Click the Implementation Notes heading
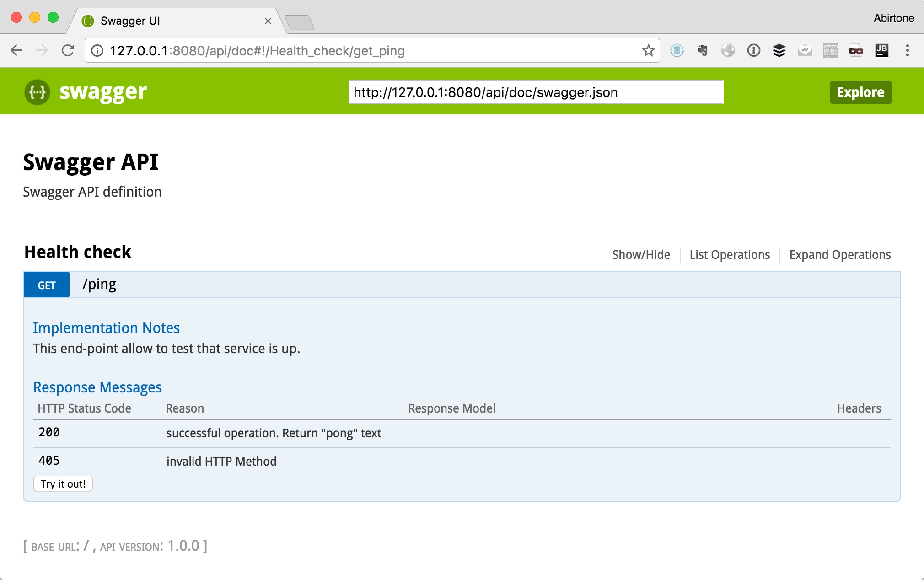This screenshot has width=924, height=580. tap(106, 328)
